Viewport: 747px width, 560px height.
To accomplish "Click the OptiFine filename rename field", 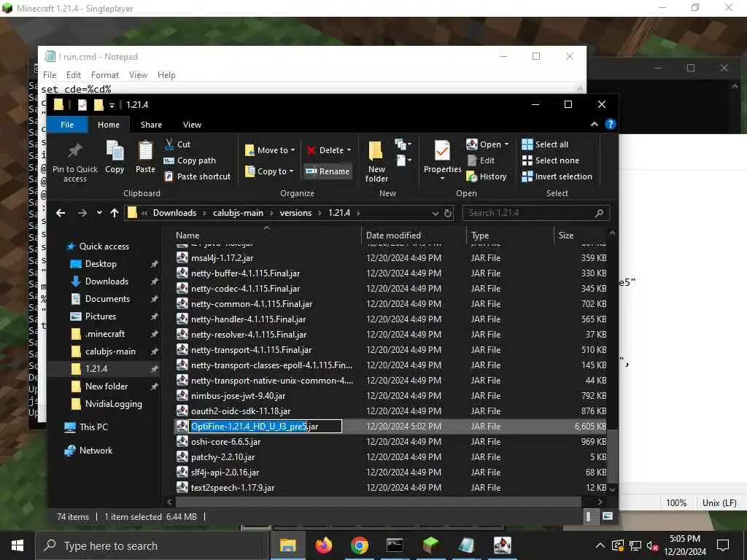I will (266, 426).
